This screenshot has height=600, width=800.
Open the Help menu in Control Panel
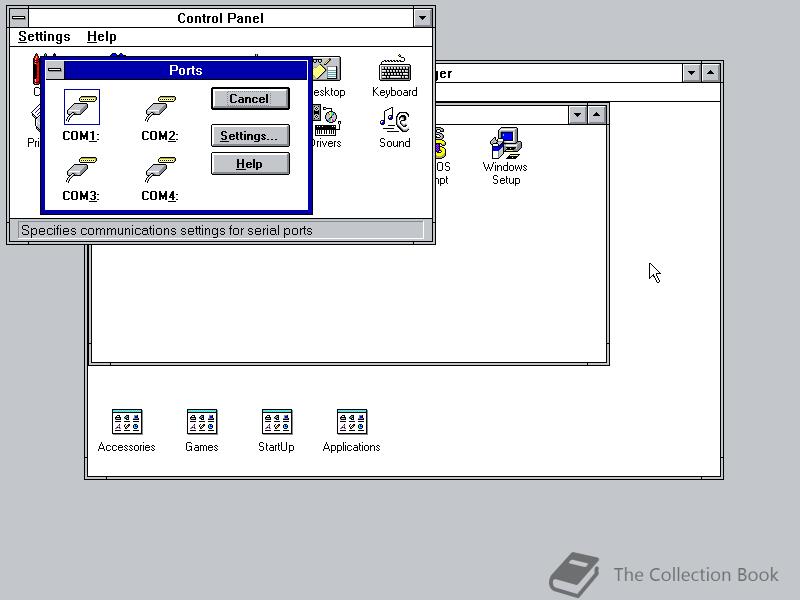(102, 37)
